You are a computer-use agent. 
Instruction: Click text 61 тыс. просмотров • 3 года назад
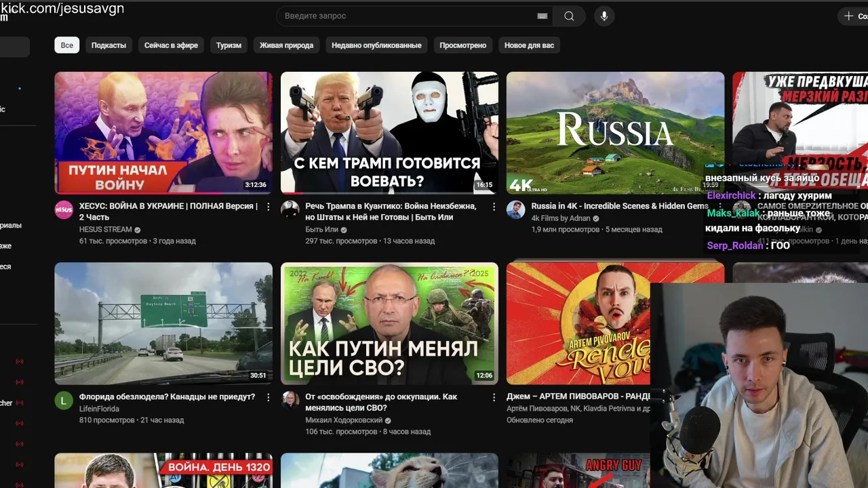[x=138, y=241]
